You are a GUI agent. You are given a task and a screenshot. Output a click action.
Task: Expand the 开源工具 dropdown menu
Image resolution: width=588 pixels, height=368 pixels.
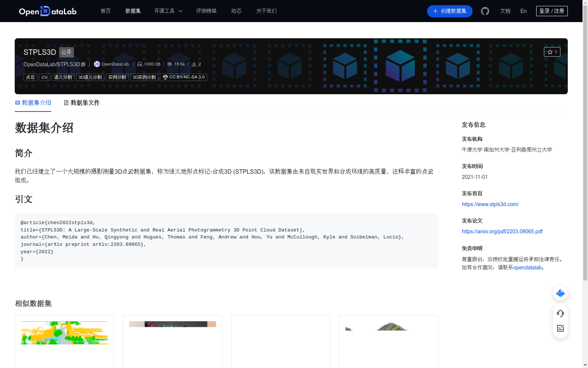168,11
